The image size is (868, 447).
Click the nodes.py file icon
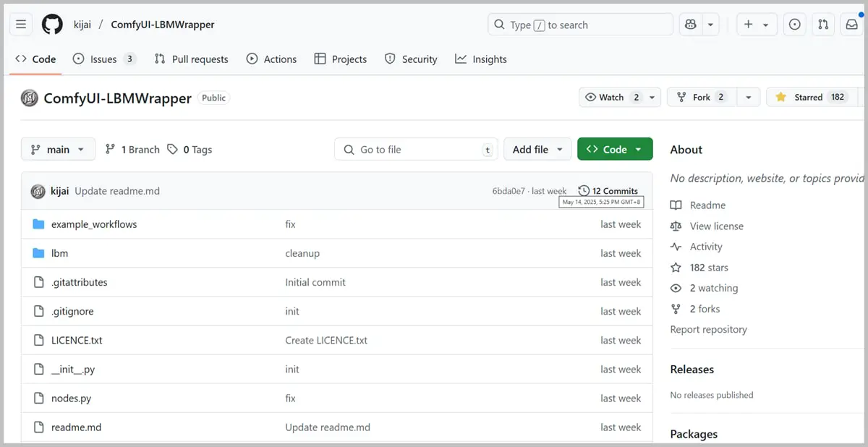38,398
